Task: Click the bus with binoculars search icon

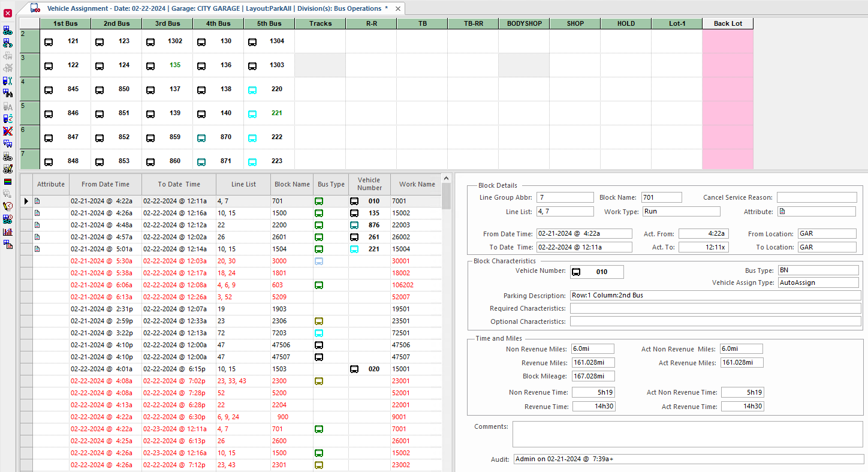Action: pos(8,93)
